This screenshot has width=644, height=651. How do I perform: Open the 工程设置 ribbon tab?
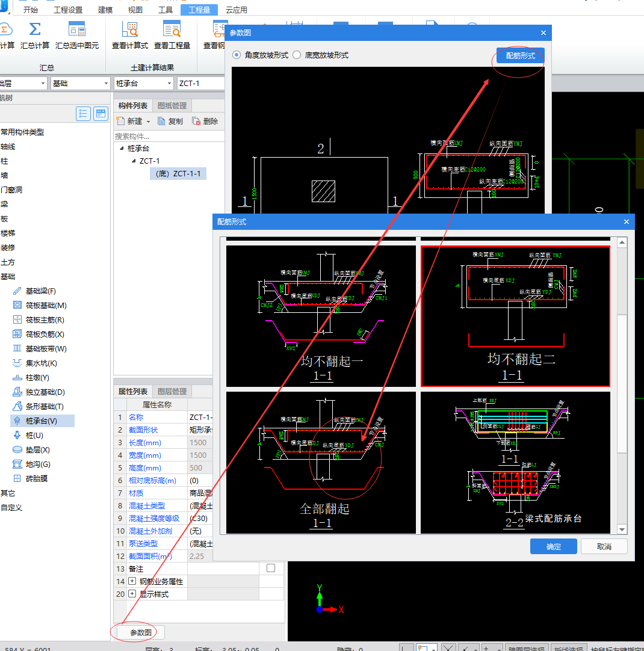[x=68, y=10]
